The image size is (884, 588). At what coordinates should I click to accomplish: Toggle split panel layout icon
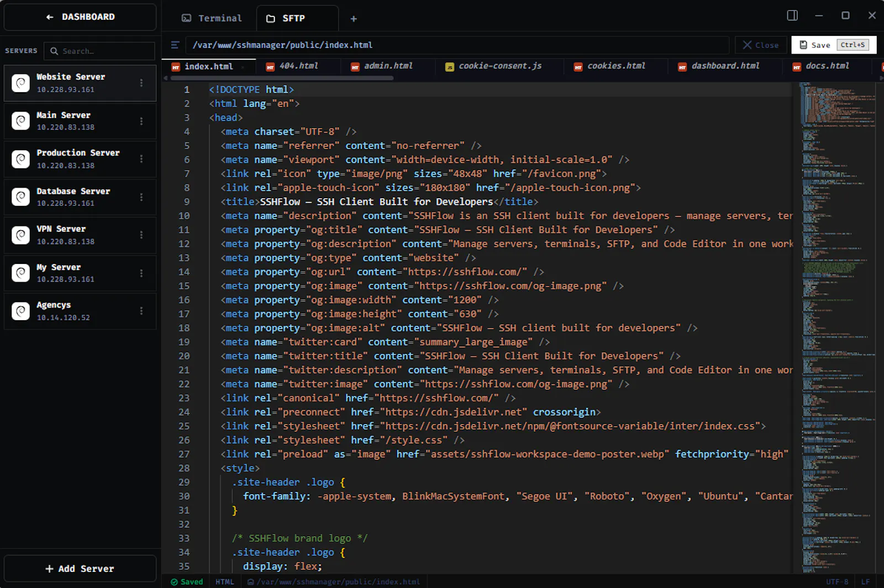point(792,15)
